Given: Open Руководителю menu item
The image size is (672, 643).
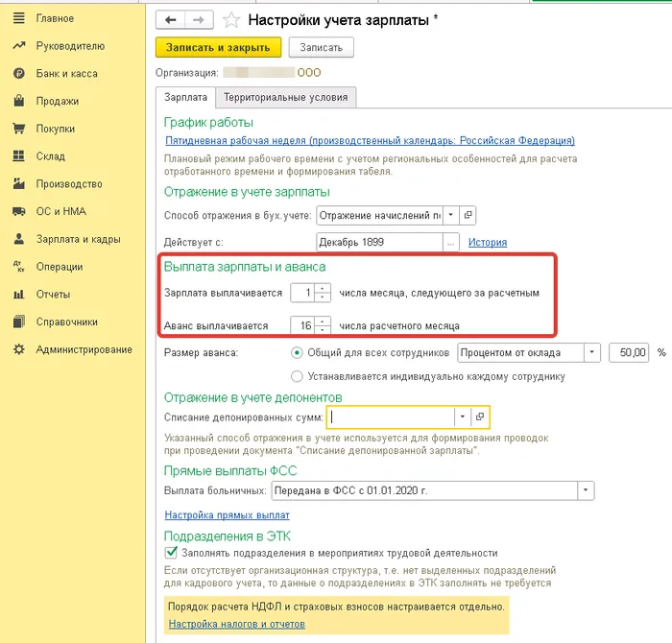Looking at the screenshot, I should tap(70, 46).
